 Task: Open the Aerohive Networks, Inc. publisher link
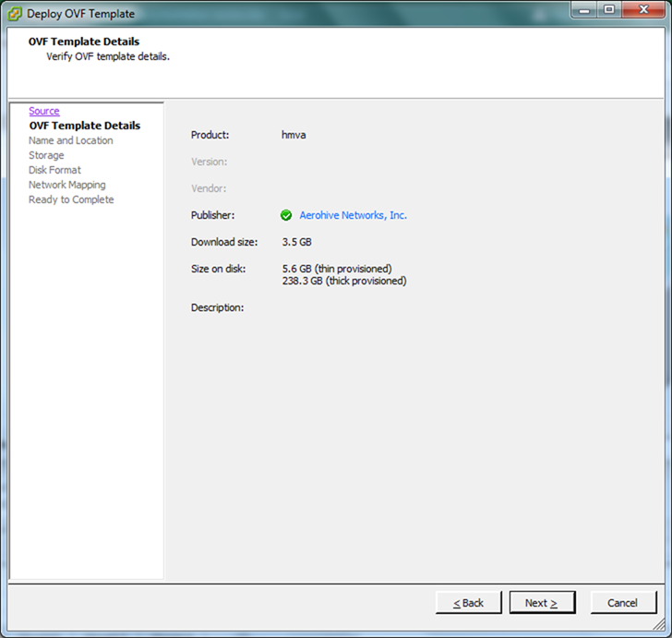tap(353, 215)
